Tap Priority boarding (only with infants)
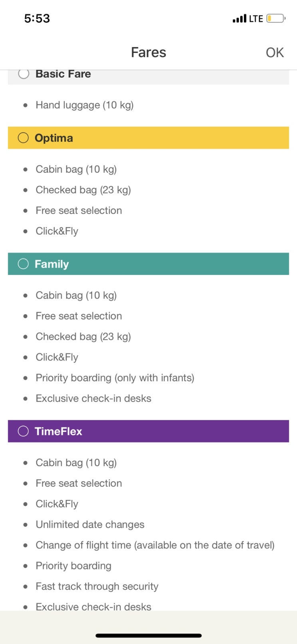 [x=115, y=378]
